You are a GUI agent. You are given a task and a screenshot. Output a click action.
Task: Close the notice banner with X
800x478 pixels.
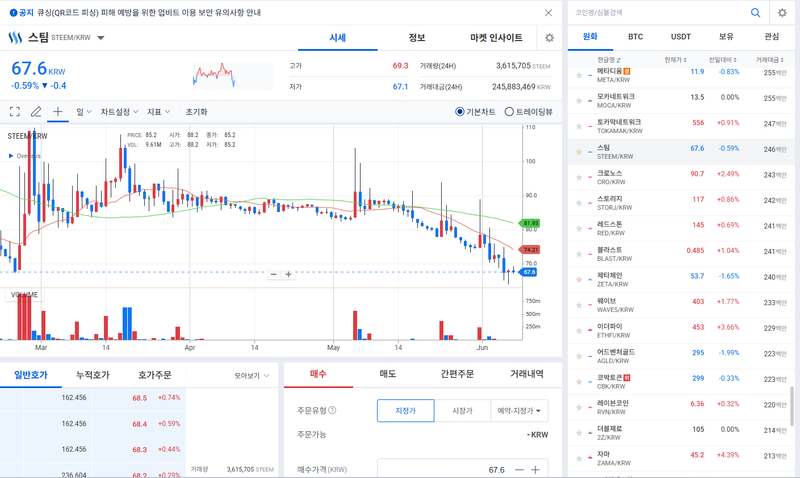(548, 13)
